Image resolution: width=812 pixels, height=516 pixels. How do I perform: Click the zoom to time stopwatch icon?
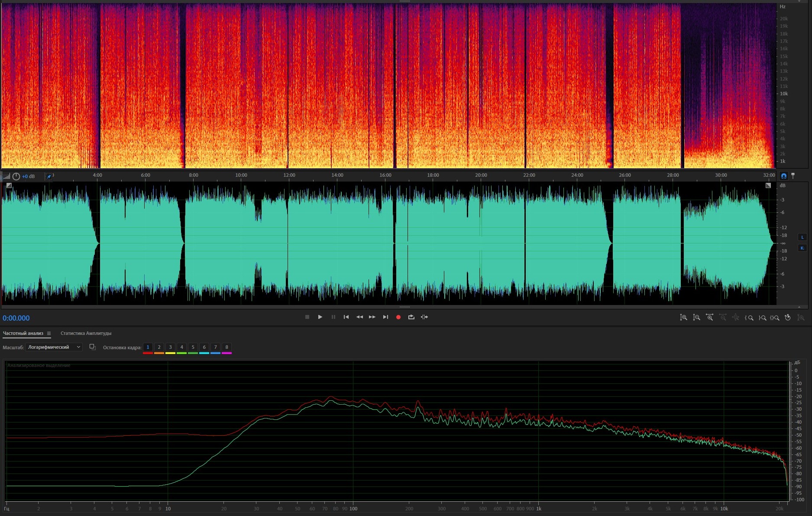click(788, 318)
